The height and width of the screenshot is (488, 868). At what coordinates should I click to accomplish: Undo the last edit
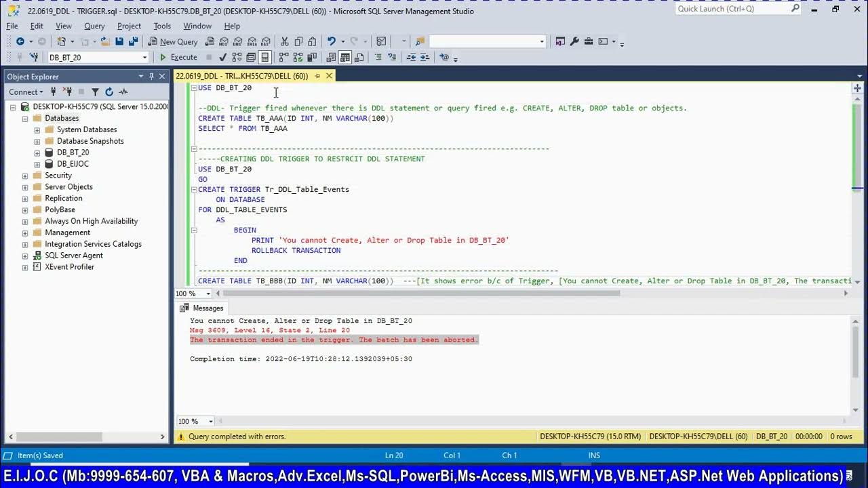pyautogui.click(x=332, y=41)
